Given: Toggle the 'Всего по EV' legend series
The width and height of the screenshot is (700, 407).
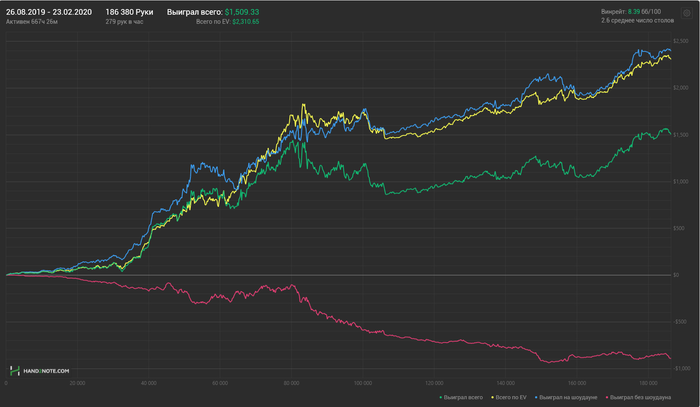Looking at the screenshot, I should pyautogui.click(x=508, y=397).
